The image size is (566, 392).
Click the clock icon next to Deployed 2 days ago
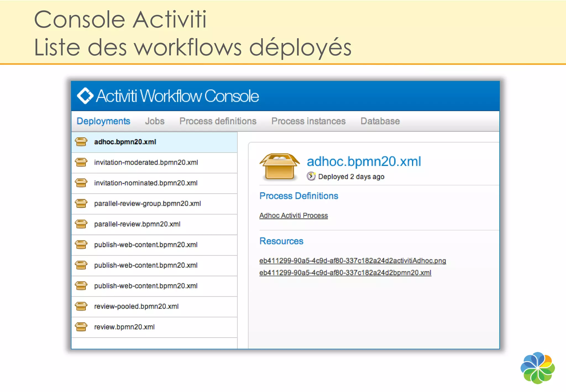311,176
